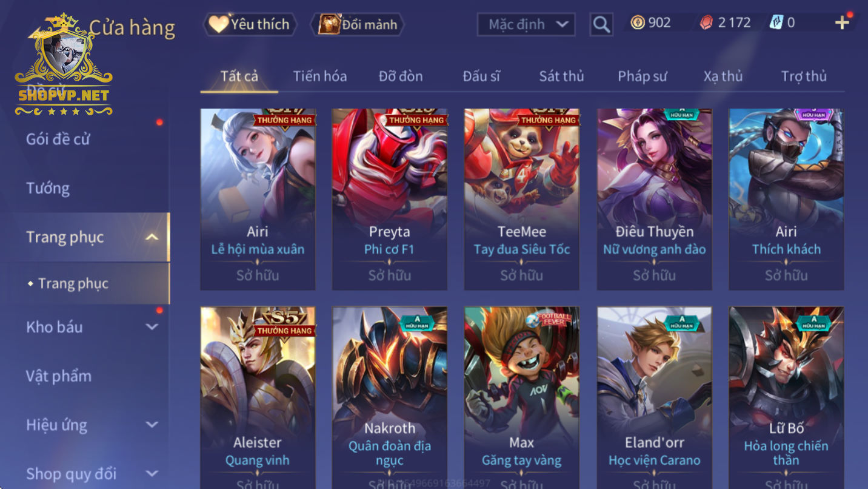Viewport: 868px width, 489px height.
Task: Collapse the Trang phục sidebar section
Action: point(152,237)
